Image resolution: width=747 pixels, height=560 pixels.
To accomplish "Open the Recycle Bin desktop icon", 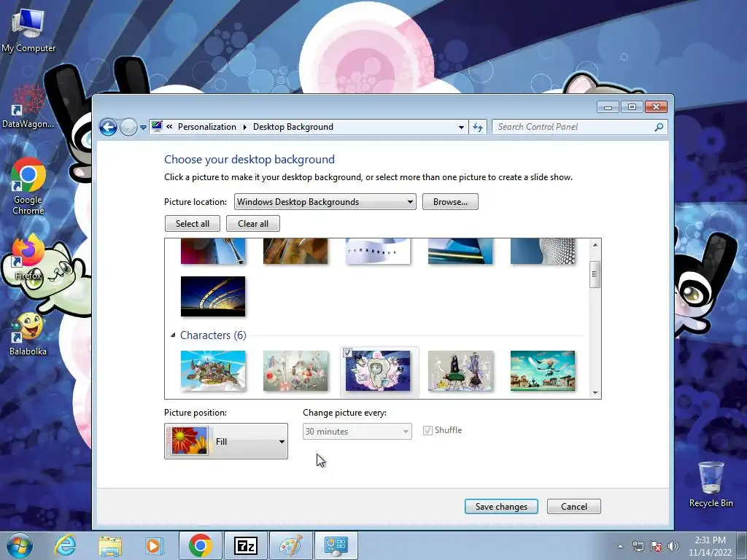I will tap(711, 484).
